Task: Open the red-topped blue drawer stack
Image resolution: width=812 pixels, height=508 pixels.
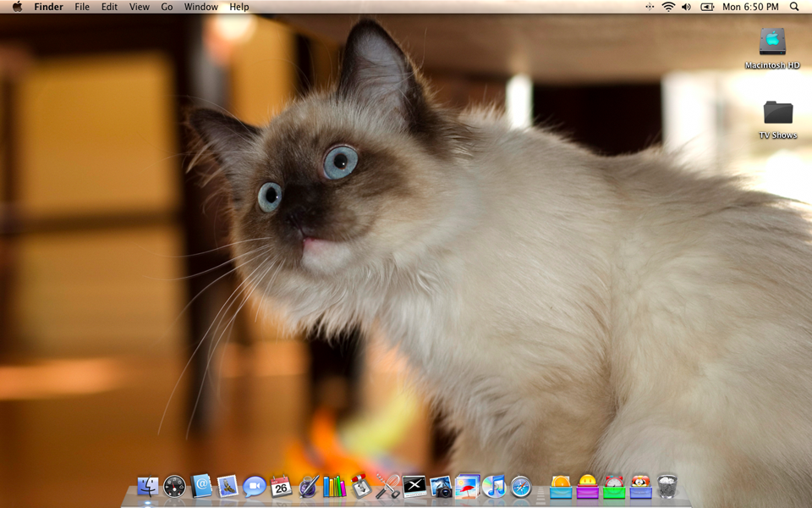Action: click(641, 487)
